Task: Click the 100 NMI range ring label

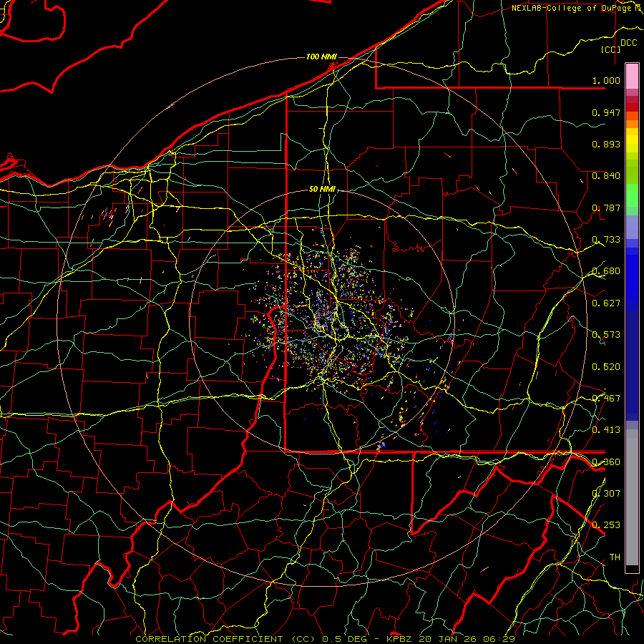Action: tap(321, 57)
